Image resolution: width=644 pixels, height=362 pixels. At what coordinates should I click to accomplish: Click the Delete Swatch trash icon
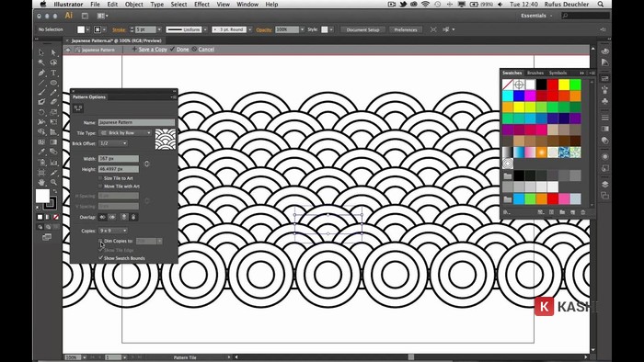click(x=582, y=212)
